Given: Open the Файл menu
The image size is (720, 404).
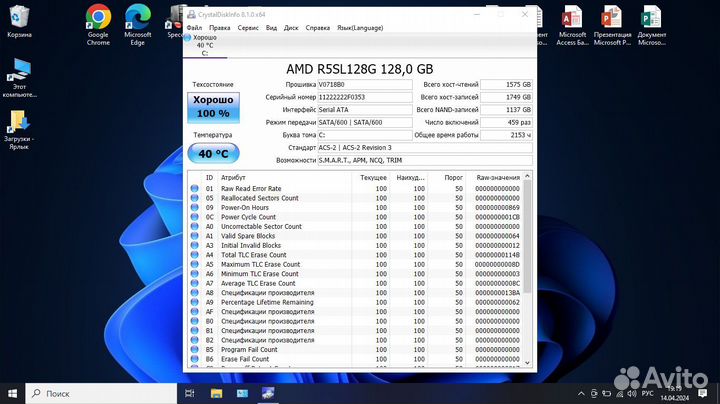Looking at the screenshot, I should (194, 28).
